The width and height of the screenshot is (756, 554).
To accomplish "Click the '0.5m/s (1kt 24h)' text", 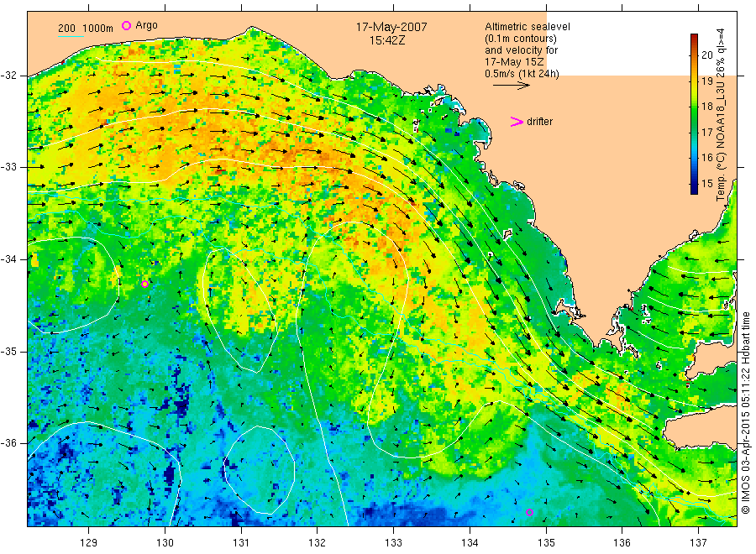I will (x=522, y=74).
